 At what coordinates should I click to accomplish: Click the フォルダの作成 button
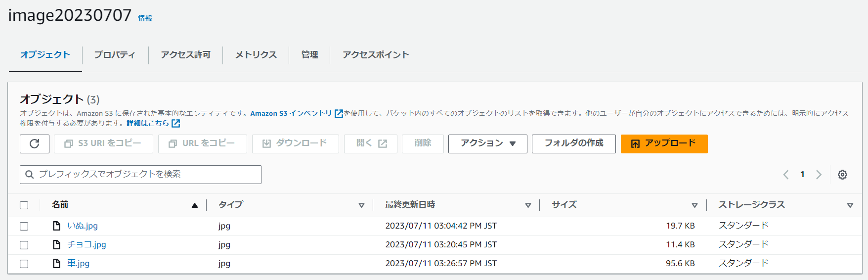click(x=573, y=144)
